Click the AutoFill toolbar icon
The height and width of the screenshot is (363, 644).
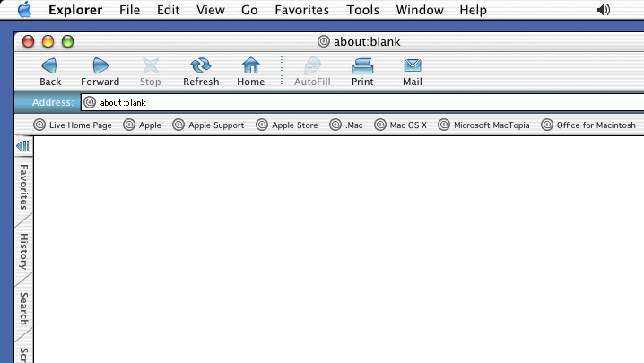[312, 65]
